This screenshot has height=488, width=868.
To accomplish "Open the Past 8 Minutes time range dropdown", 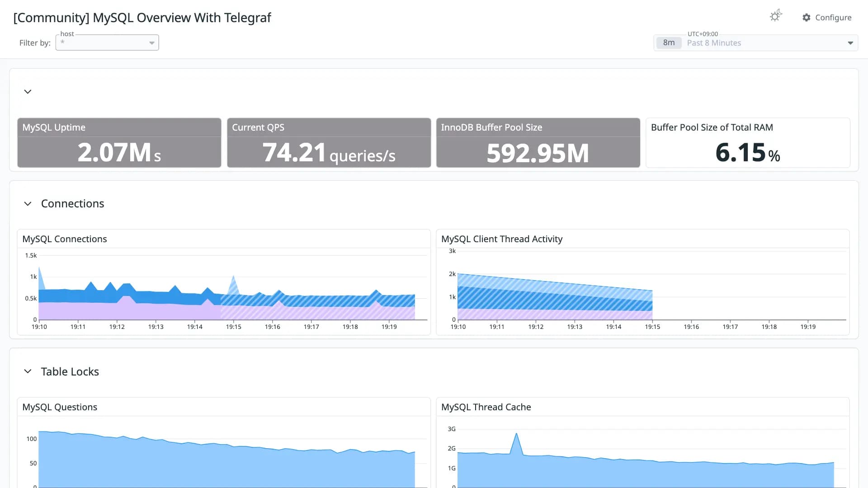I will (x=756, y=43).
